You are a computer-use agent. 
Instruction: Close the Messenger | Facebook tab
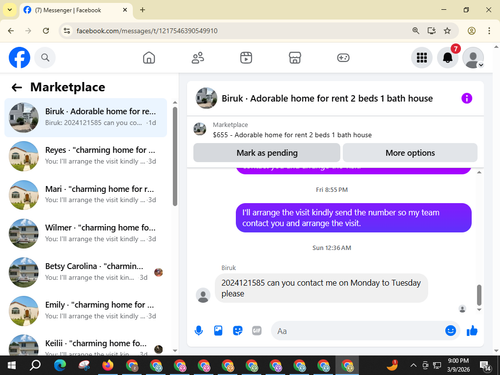coord(125,10)
